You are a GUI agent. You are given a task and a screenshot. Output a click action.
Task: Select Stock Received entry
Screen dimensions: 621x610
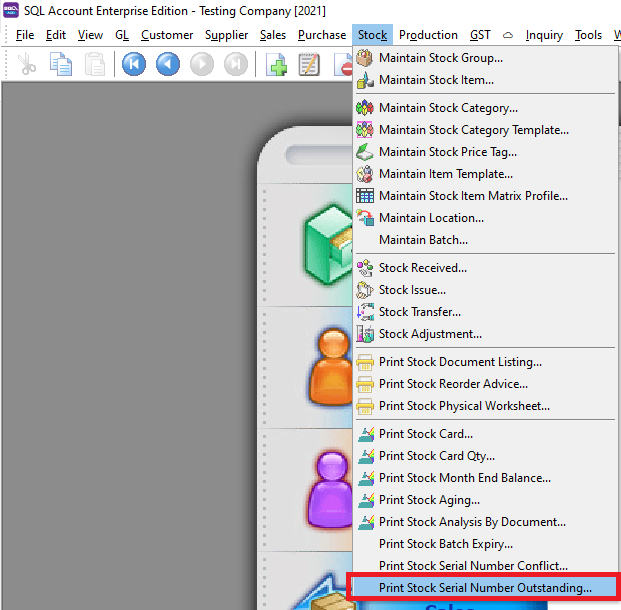(x=422, y=268)
